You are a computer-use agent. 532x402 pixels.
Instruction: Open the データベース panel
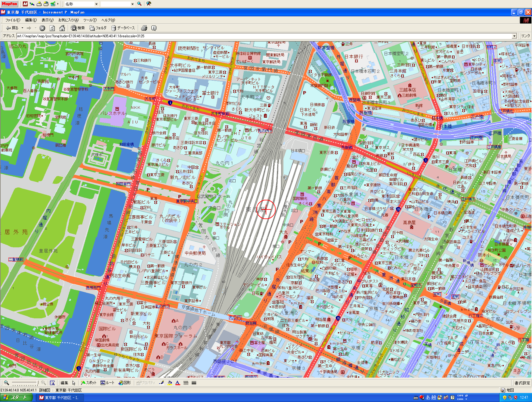tap(123, 28)
